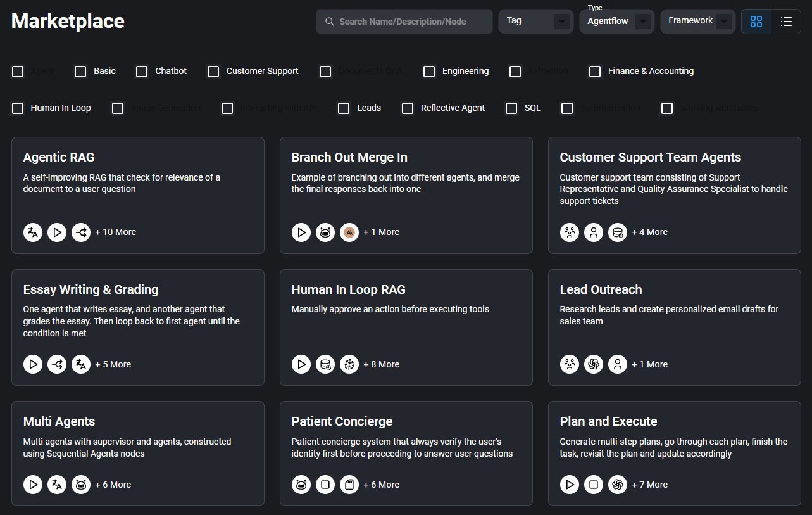The width and height of the screenshot is (812, 515).
Task: Tick the SQL filter checkbox
Action: pyautogui.click(x=511, y=108)
